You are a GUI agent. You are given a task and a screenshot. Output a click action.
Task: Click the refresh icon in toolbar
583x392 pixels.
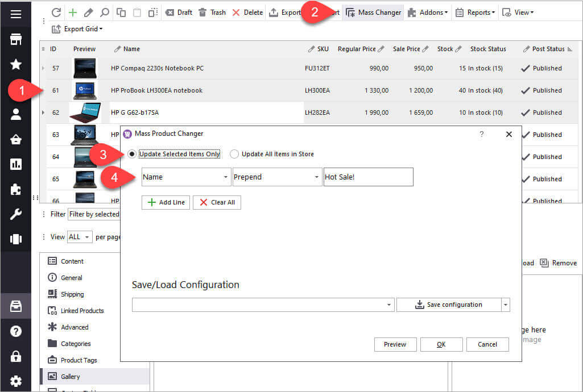(x=56, y=12)
